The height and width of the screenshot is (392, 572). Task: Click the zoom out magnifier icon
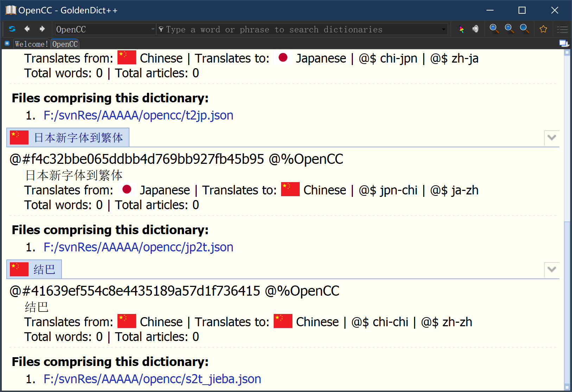coord(509,29)
